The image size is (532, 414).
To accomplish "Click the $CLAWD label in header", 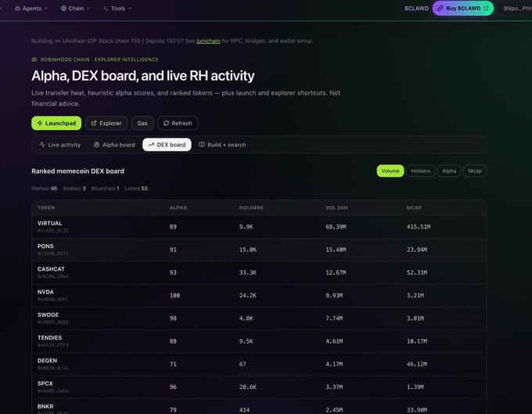I will tap(416, 9).
